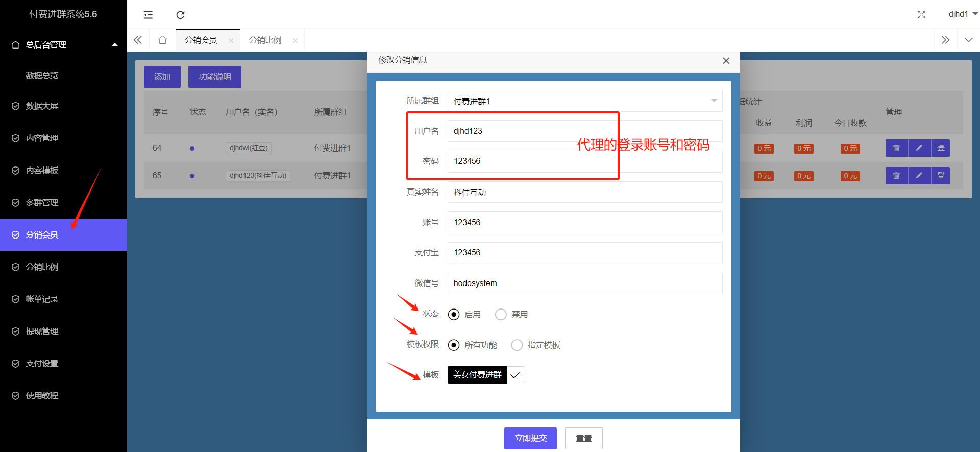
Task: Close the 分销会员 tab
Action: click(x=231, y=41)
